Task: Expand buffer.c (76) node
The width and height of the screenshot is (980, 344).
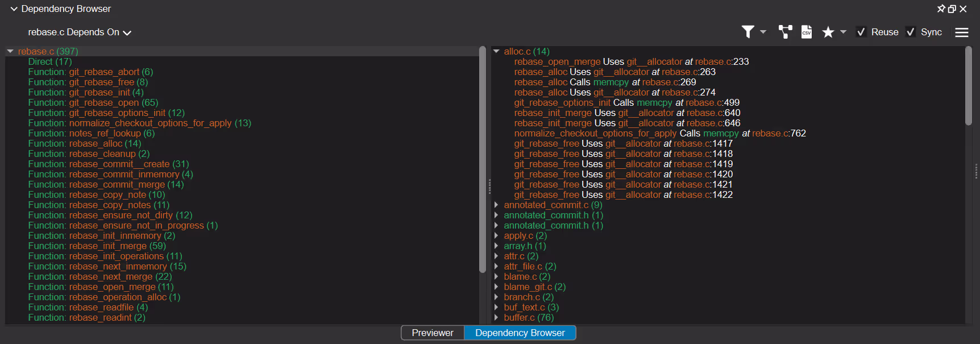Action: click(496, 317)
